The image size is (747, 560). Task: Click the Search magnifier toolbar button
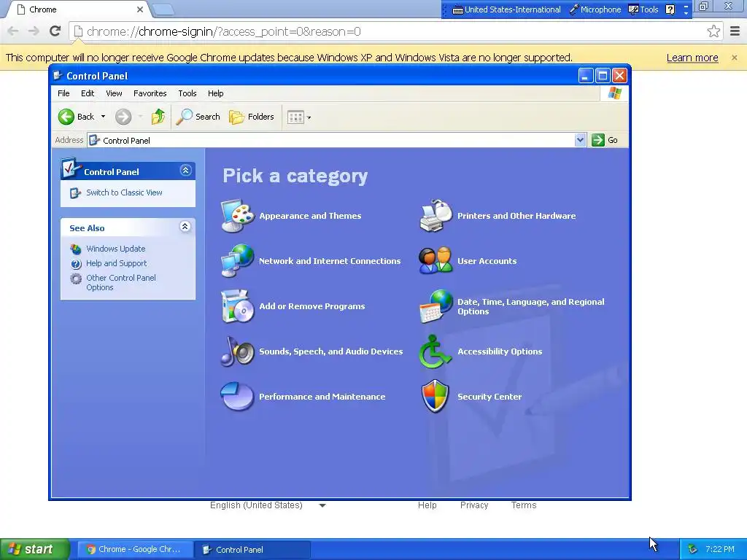click(x=198, y=117)
